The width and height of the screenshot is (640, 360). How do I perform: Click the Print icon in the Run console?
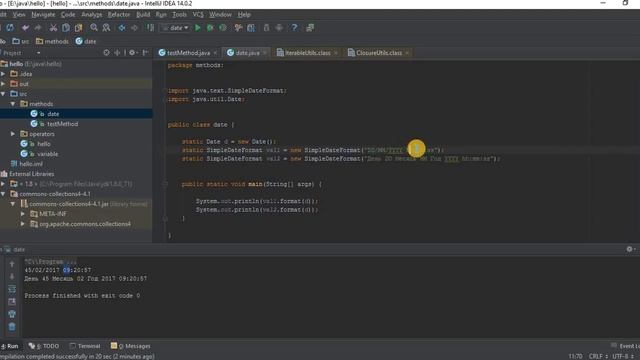point(12,314)
